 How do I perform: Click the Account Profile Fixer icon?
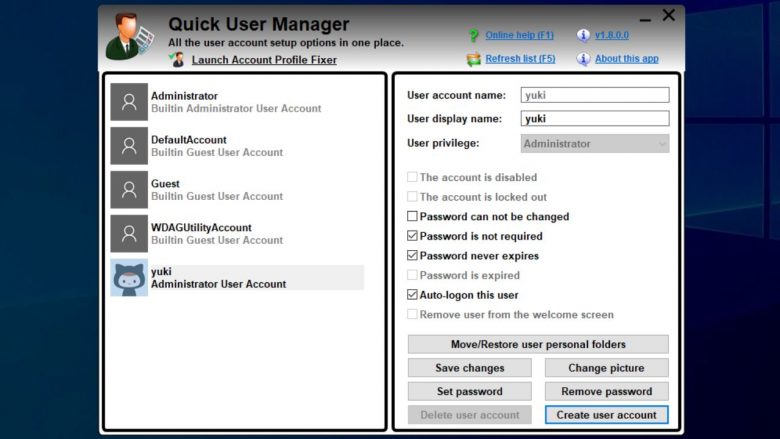pos(177,60)
